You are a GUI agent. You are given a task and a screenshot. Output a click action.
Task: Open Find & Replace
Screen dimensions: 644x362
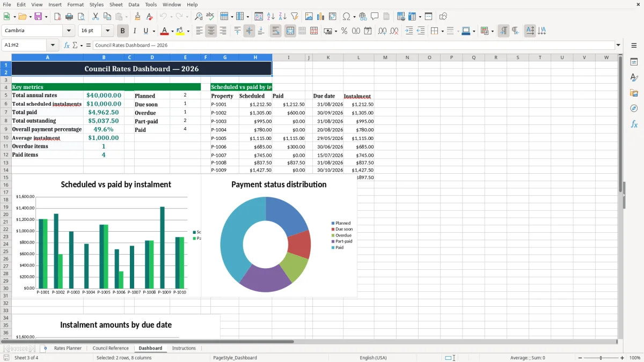tap(199, 17)
